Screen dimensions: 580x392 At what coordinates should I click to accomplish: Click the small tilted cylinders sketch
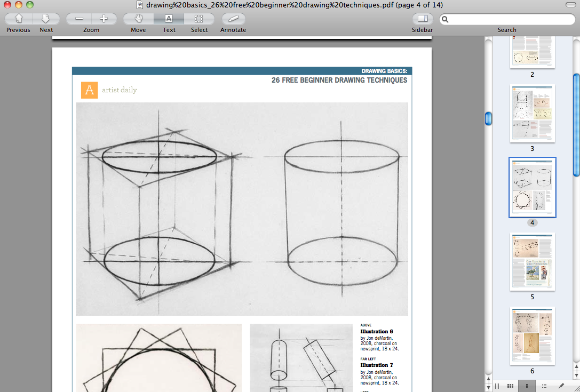click(x=301, y=358)
